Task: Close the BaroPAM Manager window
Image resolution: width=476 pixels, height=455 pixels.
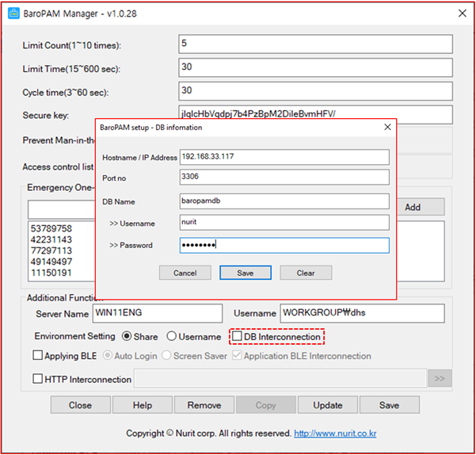Action: 463,13
